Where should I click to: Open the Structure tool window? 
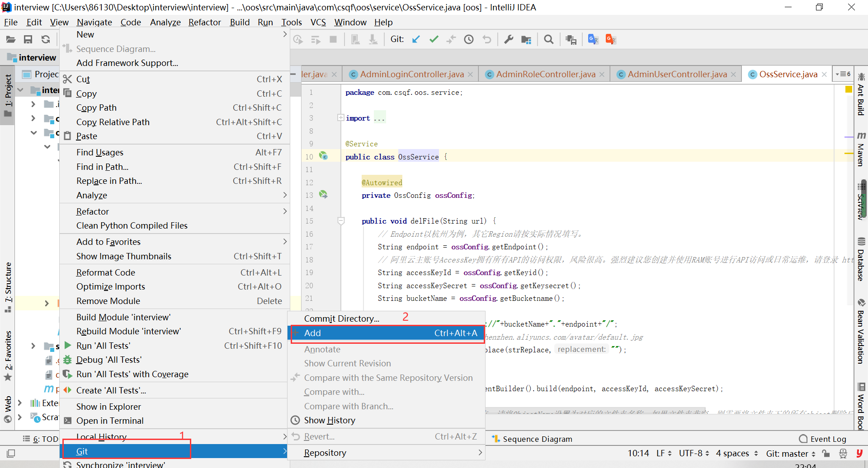coord(8,287)
